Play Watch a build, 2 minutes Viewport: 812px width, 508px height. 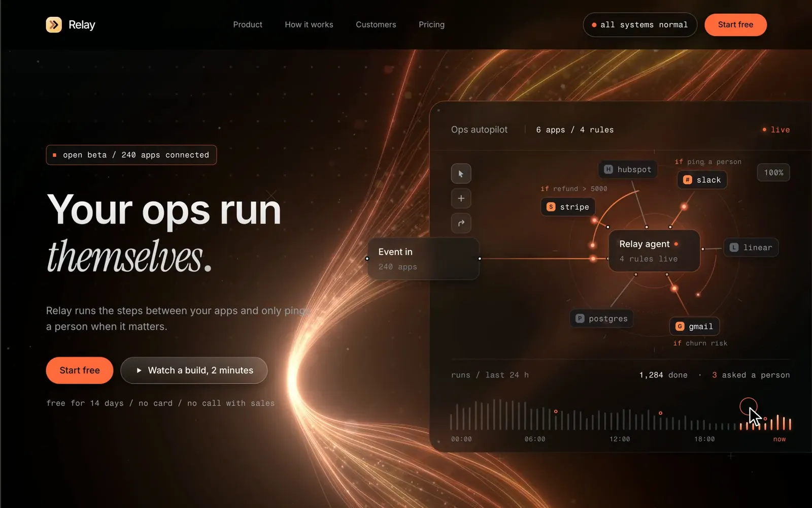[x=194, y=370]
